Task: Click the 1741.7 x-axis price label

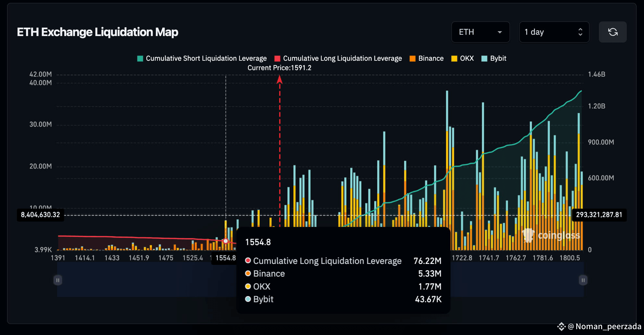Action: pos(489,258)
